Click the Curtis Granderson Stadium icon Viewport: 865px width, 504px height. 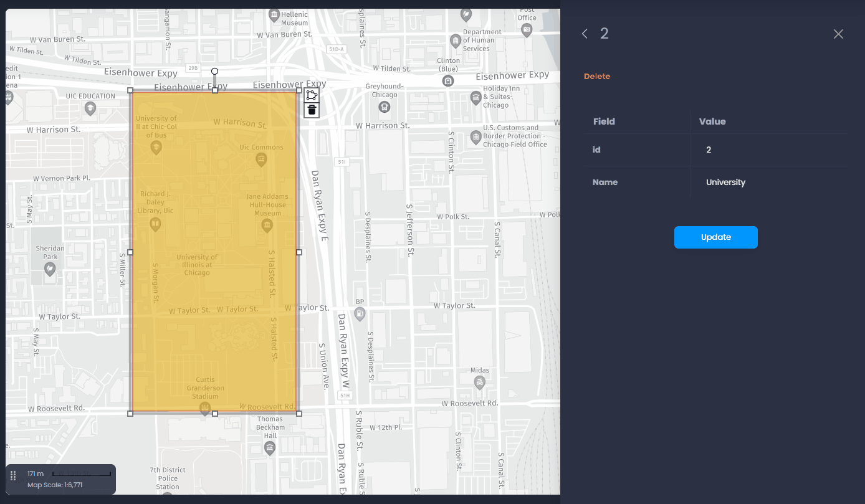point(204,409)
